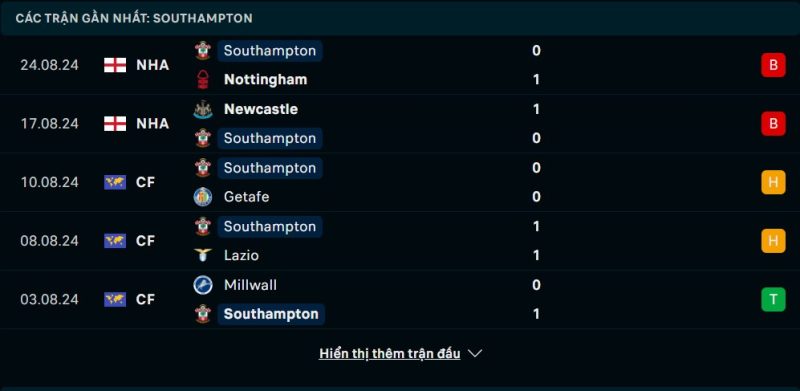Expand list via Hiển thị thêm trận đấu
The image size is (800, 391).
pyautogui.click(x=390, y=353)
